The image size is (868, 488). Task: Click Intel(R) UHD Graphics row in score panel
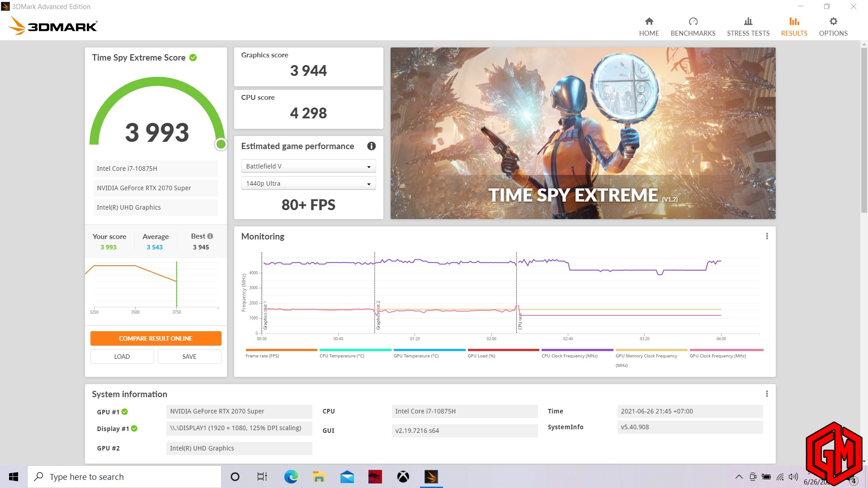[x=156, y=207]
